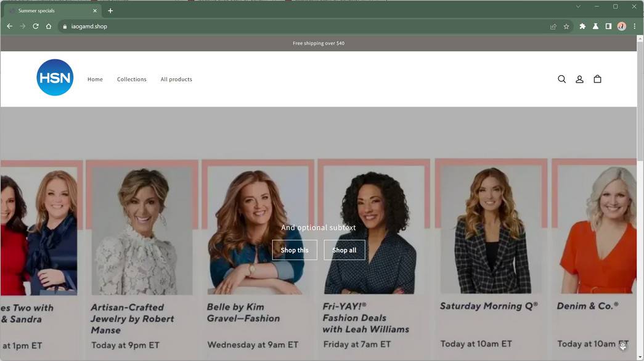
Task: Click the padlock site info icon
Action: 65,26
